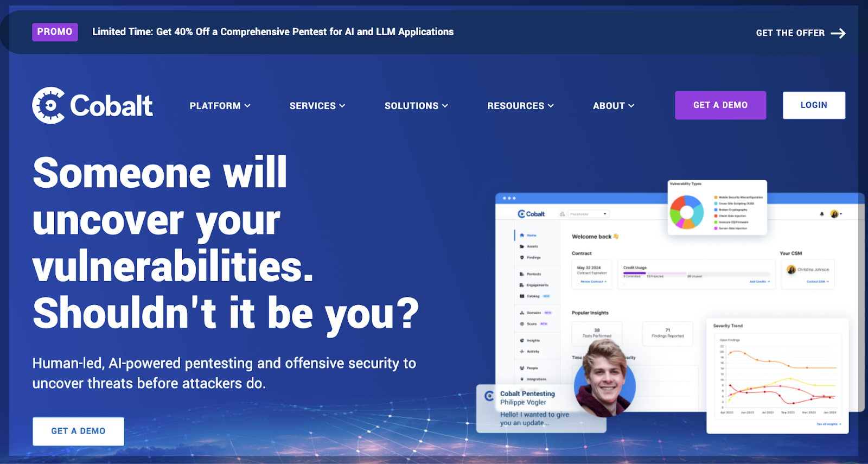Image resolution: width=868 pixels, height=464 pixels.
Task: Open the Findings shield icon in the sidebar
Action: coord(522,258)
